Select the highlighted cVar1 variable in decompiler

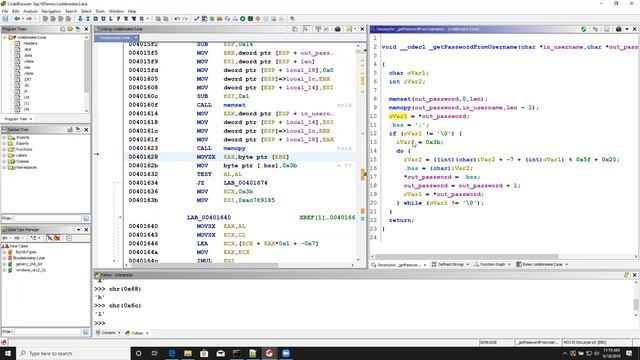click(398, 116)
